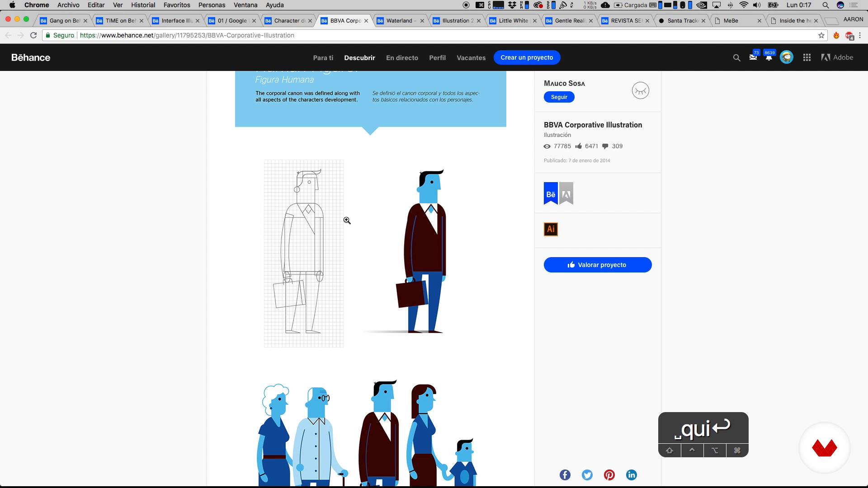Go to Descubrir section
Screen dimensions: 868x488
tap(359, 58)
